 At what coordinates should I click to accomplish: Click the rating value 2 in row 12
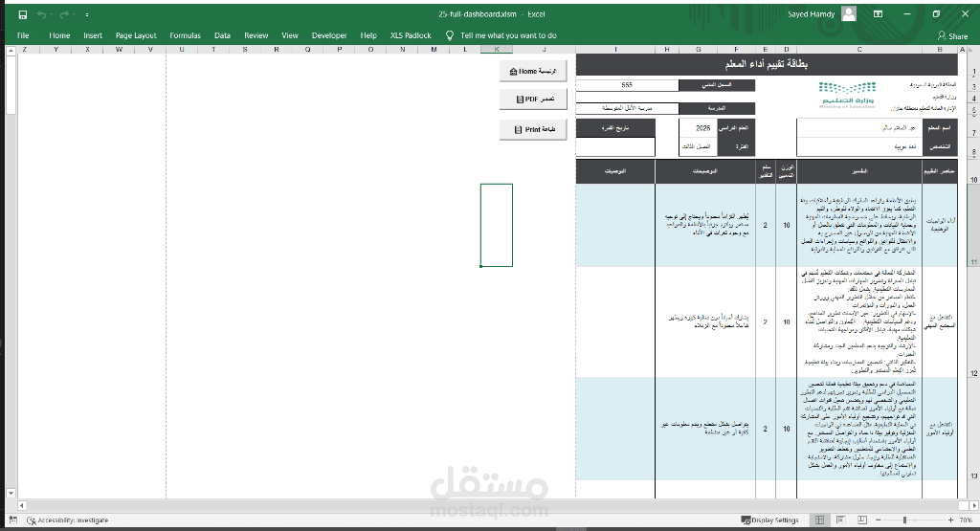coord(766,321)
